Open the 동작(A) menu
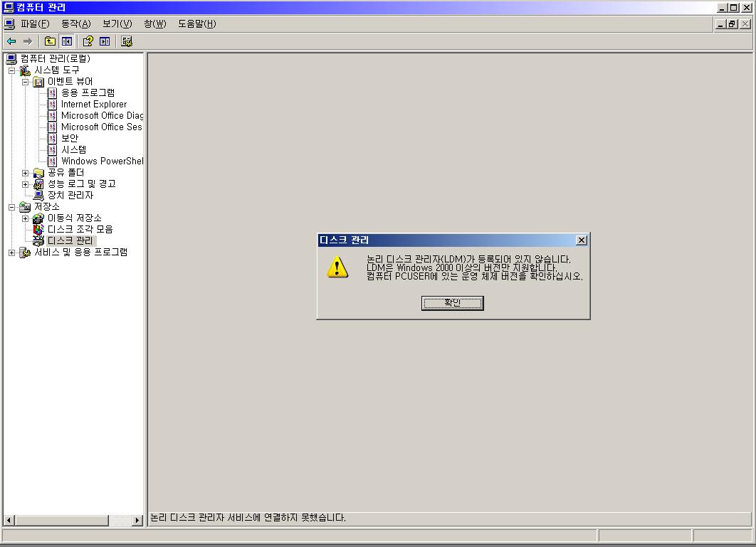The height and width of the screenshot is (547, 756). [75, 23]
